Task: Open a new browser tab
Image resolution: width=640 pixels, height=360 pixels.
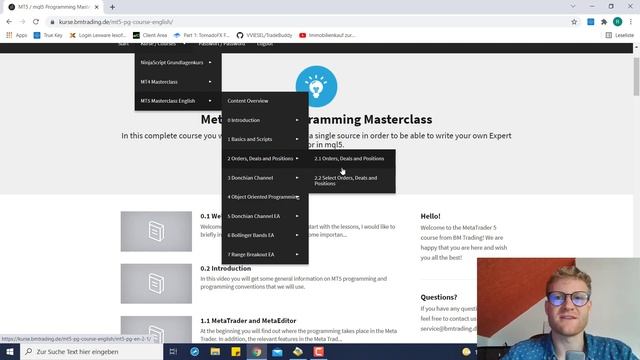Action: point(112,7)
